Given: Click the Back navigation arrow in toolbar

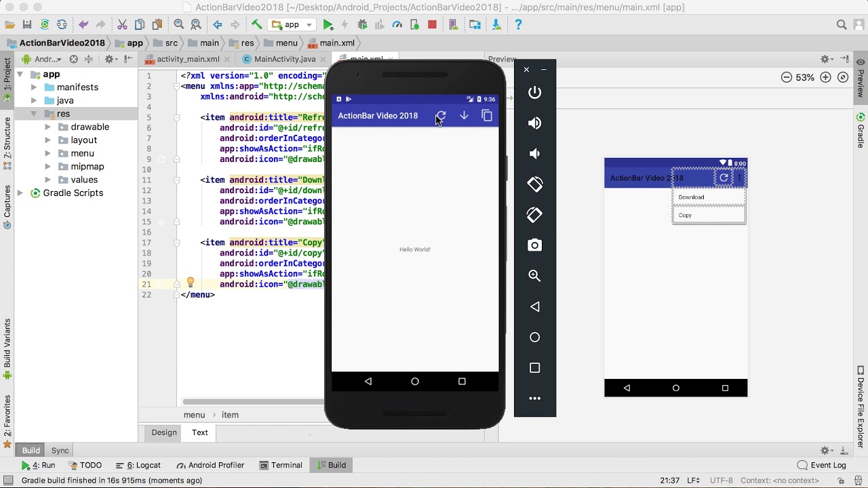Looking at the screenshot, I should (x=218, y=25).
